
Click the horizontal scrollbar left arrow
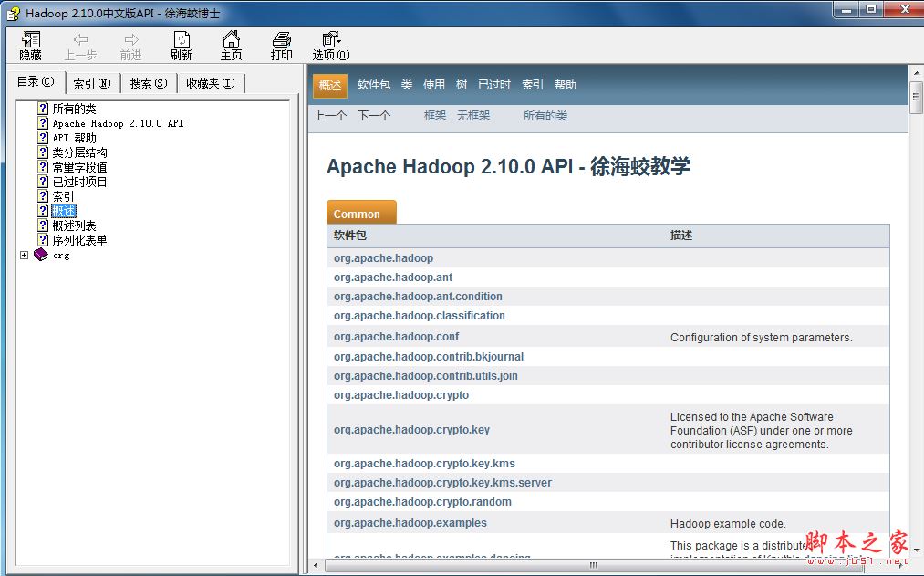click(316, 565)
